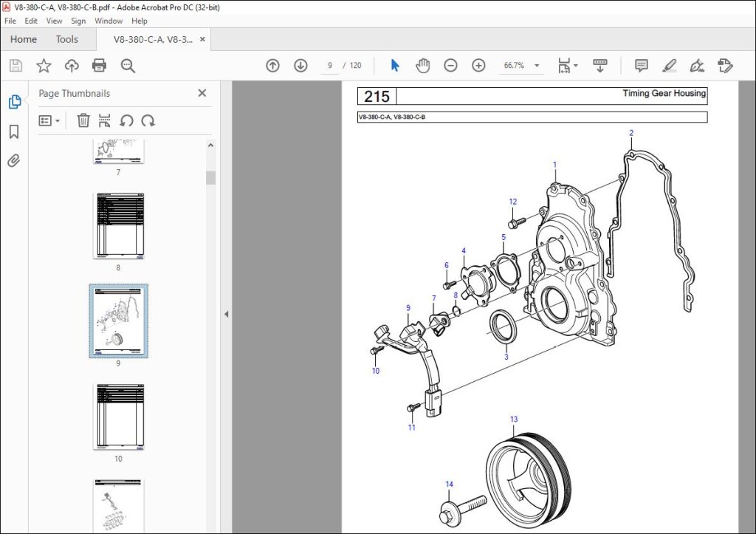Open the Edit menu
756x534 pixels.
coord(31,21)
